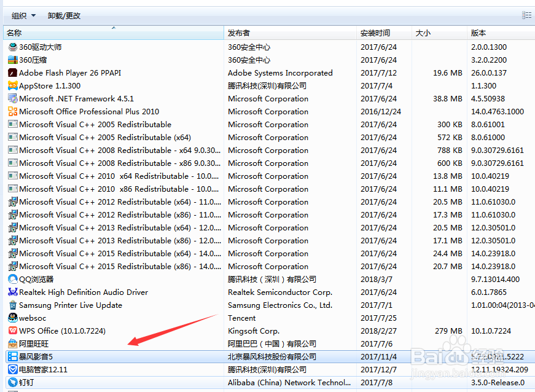Click icon of Visual C++ 2008 Redistributable x64

13,150
